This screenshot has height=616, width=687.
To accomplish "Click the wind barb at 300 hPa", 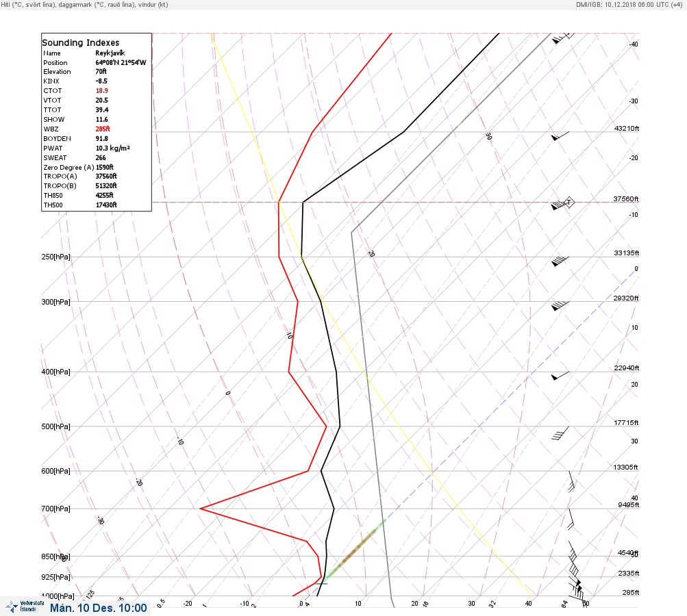I will 560,305.
